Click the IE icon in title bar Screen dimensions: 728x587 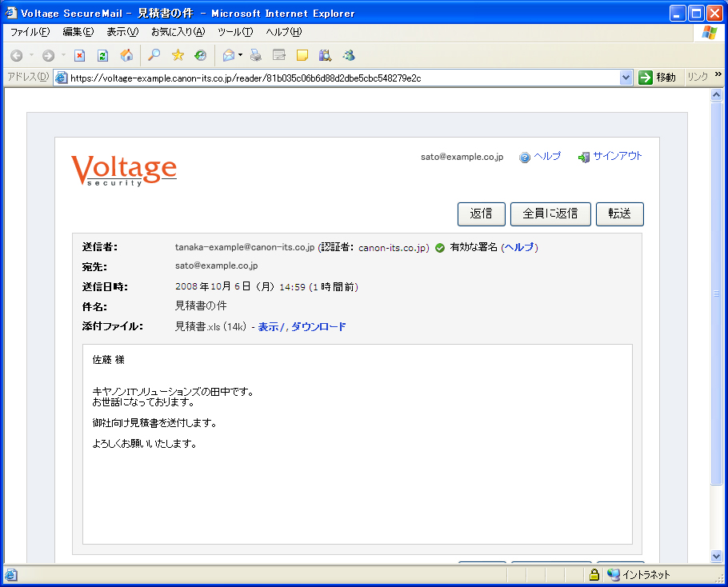pyautogui.click(x=10, y=13)
